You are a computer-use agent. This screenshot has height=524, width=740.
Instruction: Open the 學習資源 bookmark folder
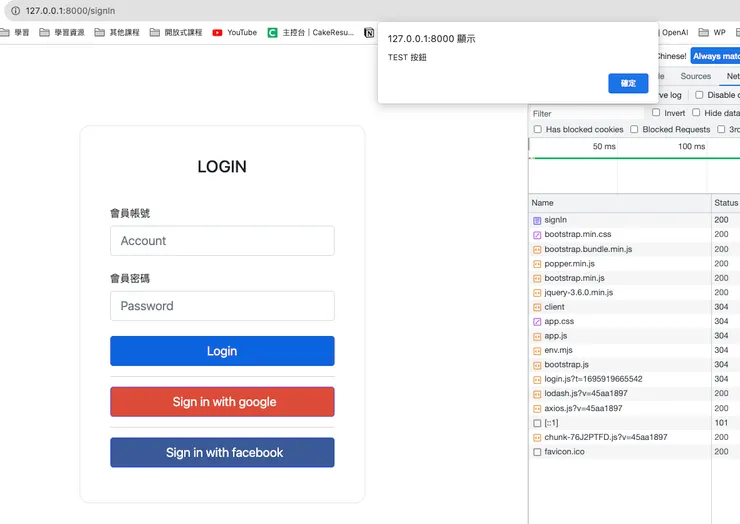(61, 33)
